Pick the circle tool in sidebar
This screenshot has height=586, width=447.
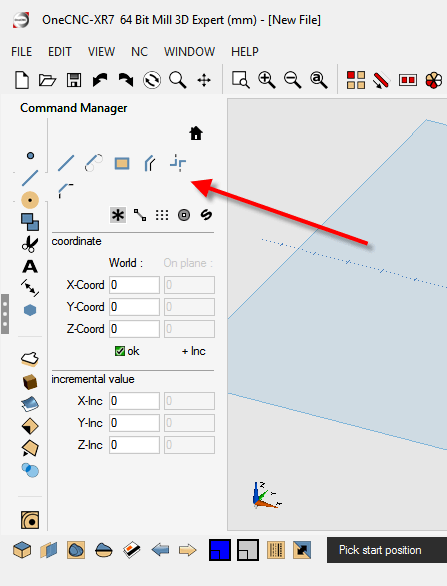30,200
